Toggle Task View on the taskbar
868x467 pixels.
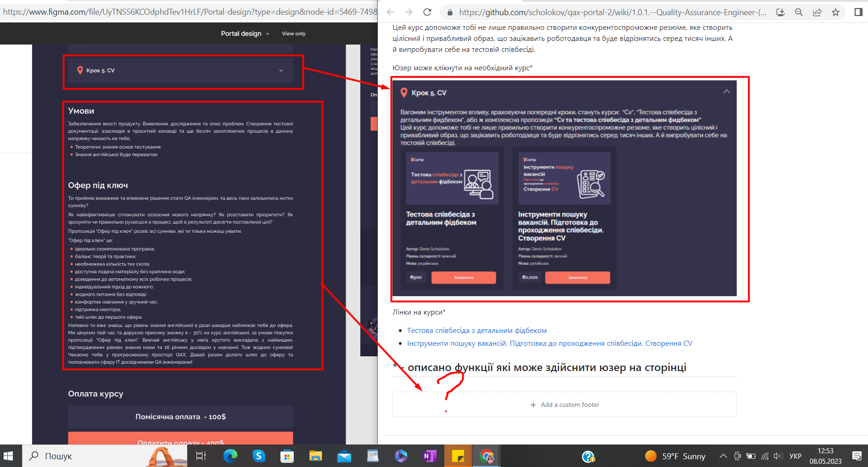click(x=201, y=456)
